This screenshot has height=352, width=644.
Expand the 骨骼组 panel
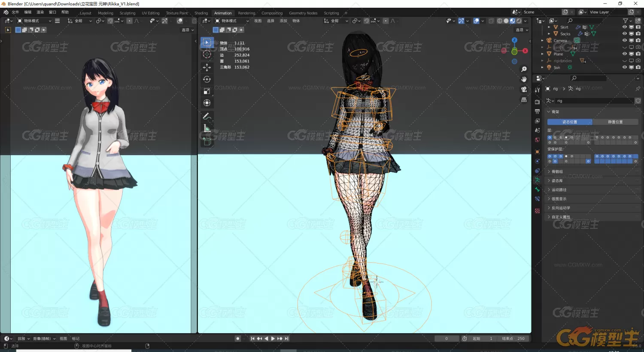tap(592, 171)
